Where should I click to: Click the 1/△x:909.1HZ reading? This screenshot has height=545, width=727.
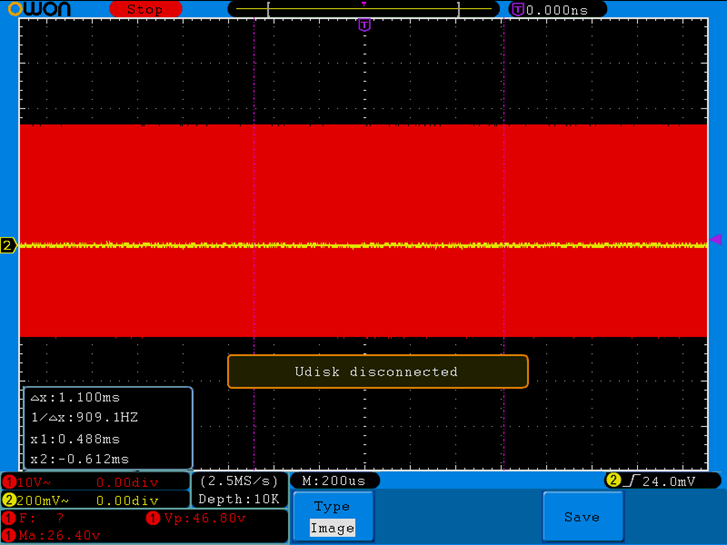(x=84, y=417)
